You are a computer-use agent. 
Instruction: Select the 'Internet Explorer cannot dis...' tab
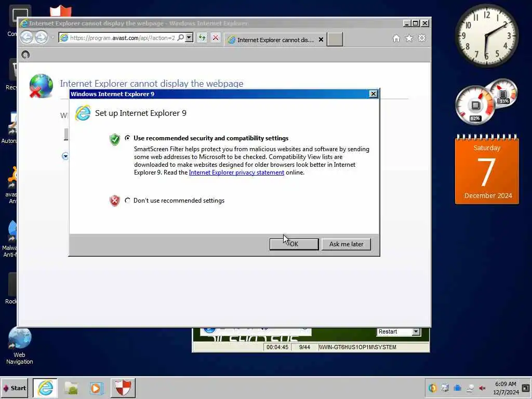[x=275, y=39]
